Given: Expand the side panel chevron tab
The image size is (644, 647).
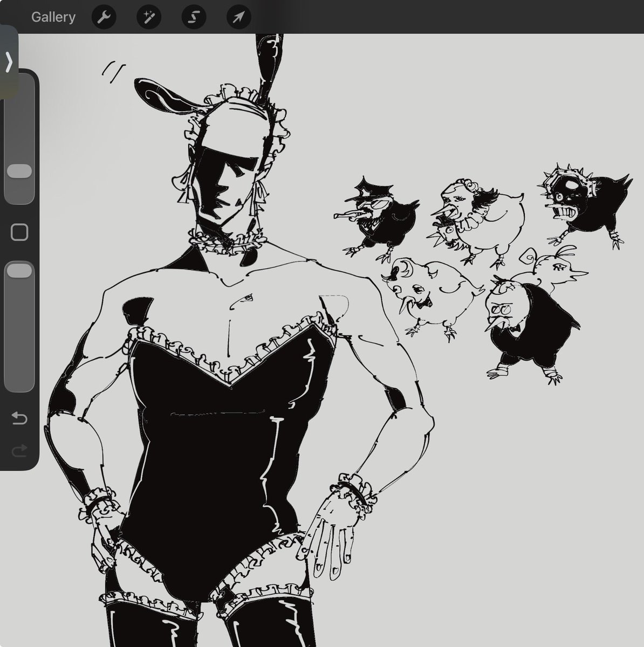Looking at the screenshot, I should (9, 62).
